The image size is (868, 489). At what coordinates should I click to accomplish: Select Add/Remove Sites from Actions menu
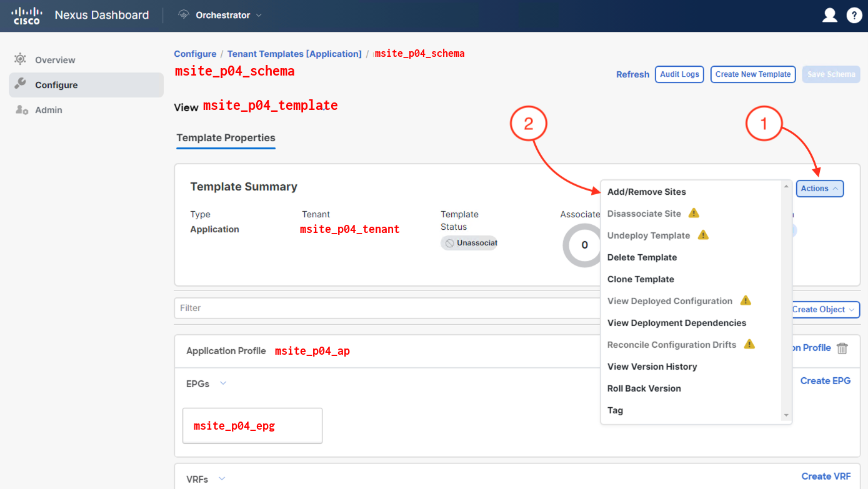pos(647,192)
